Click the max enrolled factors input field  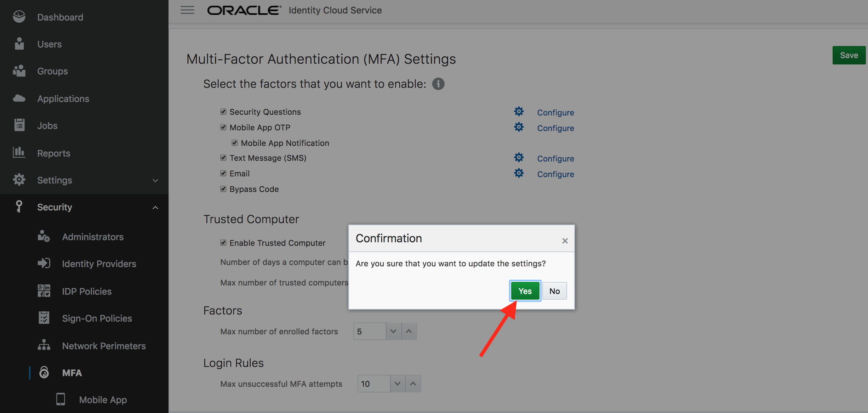370,331
